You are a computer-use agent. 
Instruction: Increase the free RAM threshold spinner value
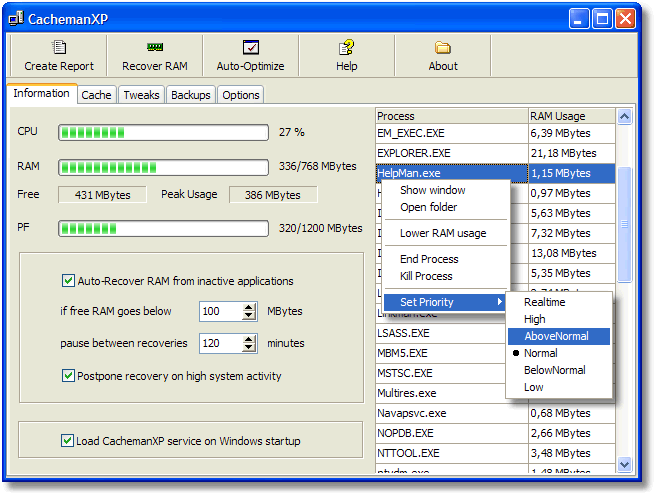click(x=249, y=307)
